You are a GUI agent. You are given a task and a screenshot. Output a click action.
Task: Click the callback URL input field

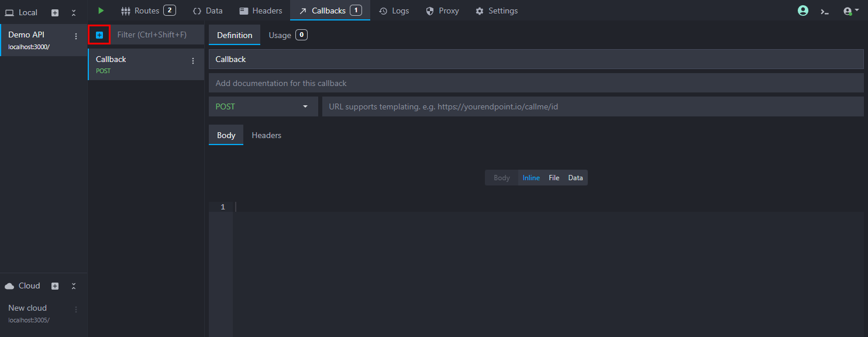[592, 106]
